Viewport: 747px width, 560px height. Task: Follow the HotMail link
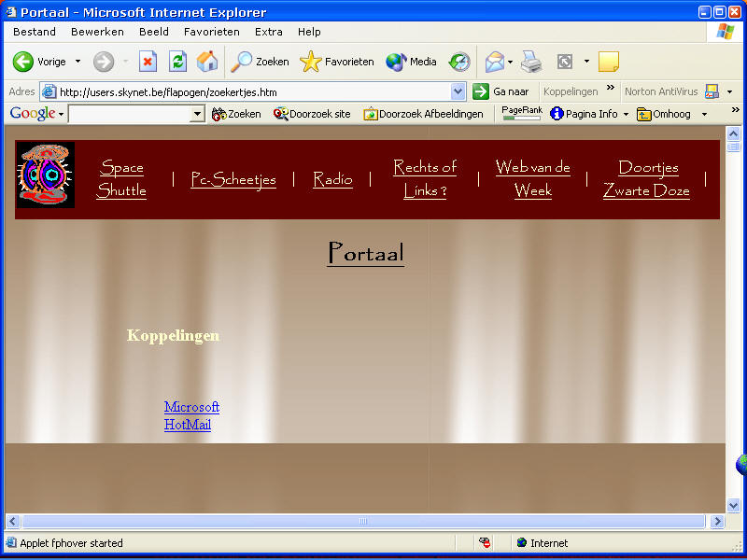[188, 425]
